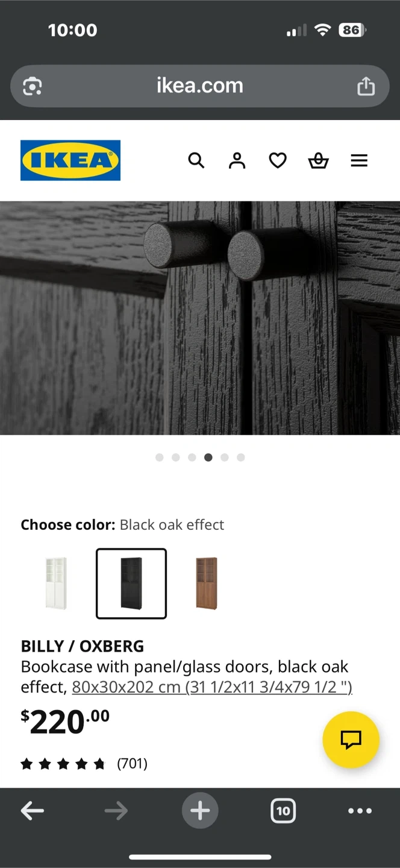Open the account profile icon
The width and height of the screenshot is (400, 868).
pyautogui.click(x=237, y=160)
